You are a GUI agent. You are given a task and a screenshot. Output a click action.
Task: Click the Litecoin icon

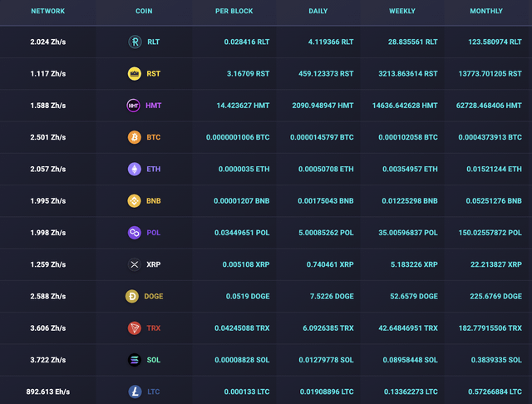point(134,391)
